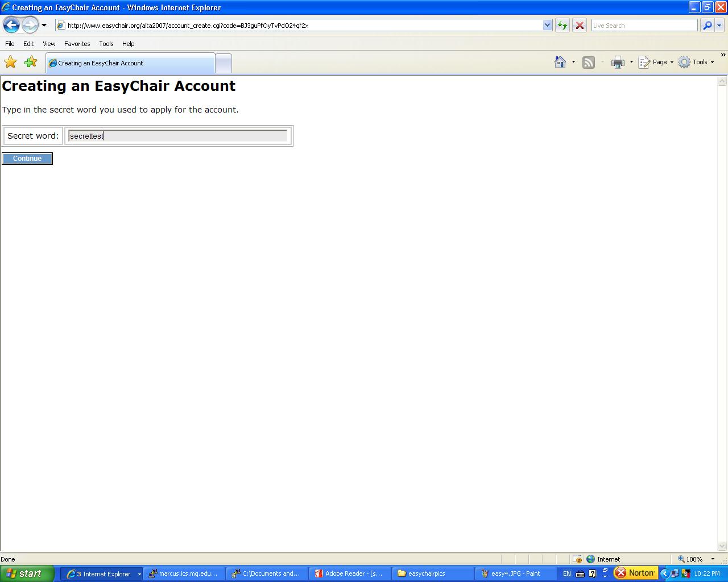This screenshot has width=728, height=582.
Task: Open the easychairpics folder taskbar item
Action: click(x=433, y=574)
